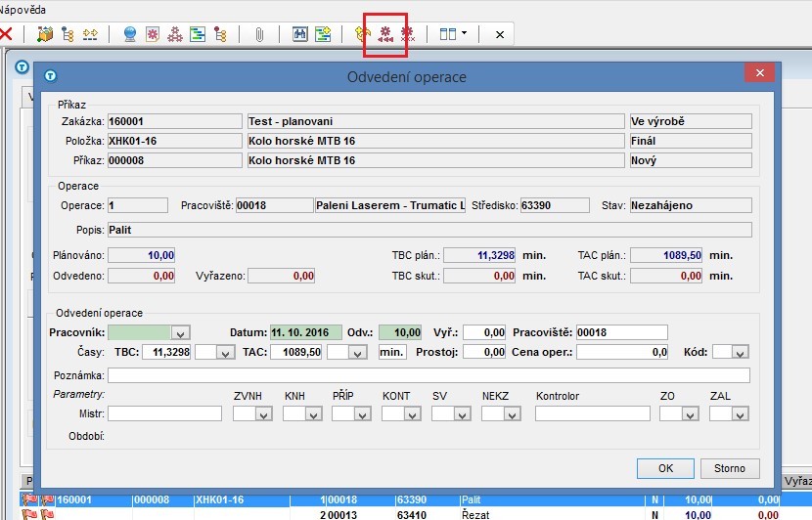
Task: Click the Popis field Palit
Action: (x=429, y=230)
